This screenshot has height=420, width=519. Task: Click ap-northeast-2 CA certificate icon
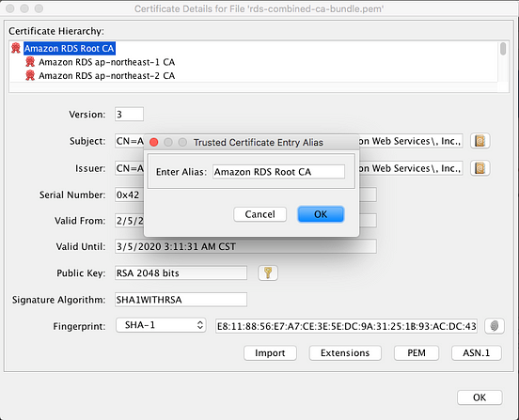coord(30,75)
